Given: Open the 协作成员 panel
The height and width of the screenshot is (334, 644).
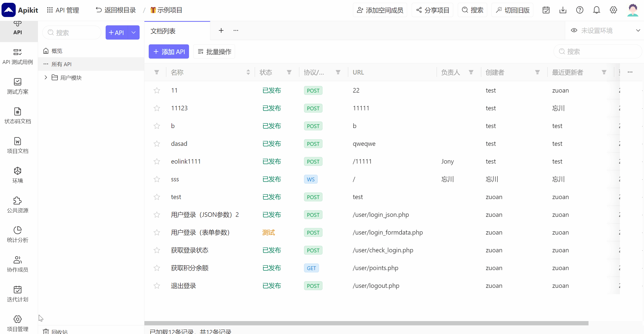Looking at the screenshot, I should tap(17, 264).
